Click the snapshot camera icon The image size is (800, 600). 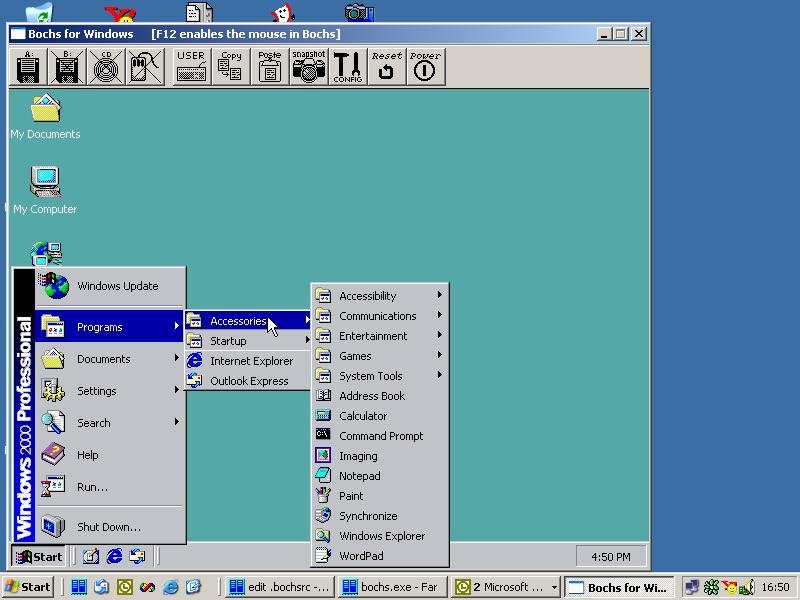[x=309, y=67]
